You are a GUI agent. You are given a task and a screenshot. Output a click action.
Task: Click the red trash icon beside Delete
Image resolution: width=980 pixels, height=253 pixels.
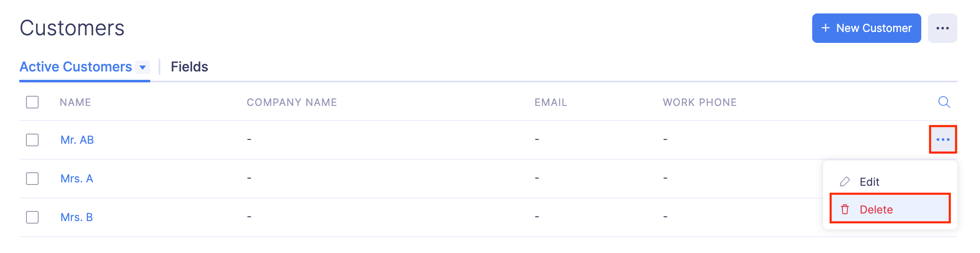click(x=845, y=209)
